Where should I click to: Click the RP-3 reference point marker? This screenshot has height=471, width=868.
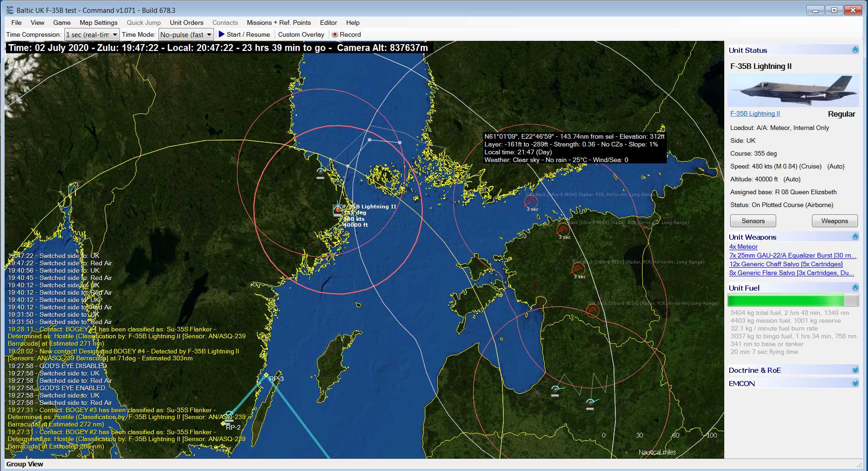click(266, 376)
